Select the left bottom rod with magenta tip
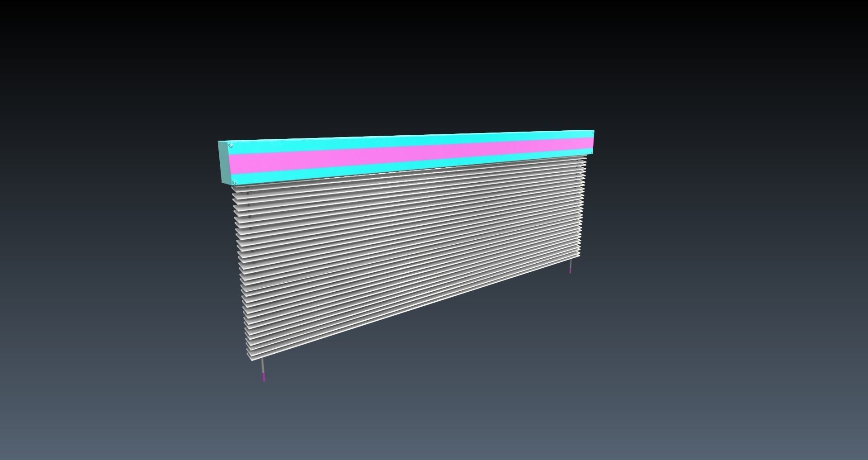 pos(263,371)
